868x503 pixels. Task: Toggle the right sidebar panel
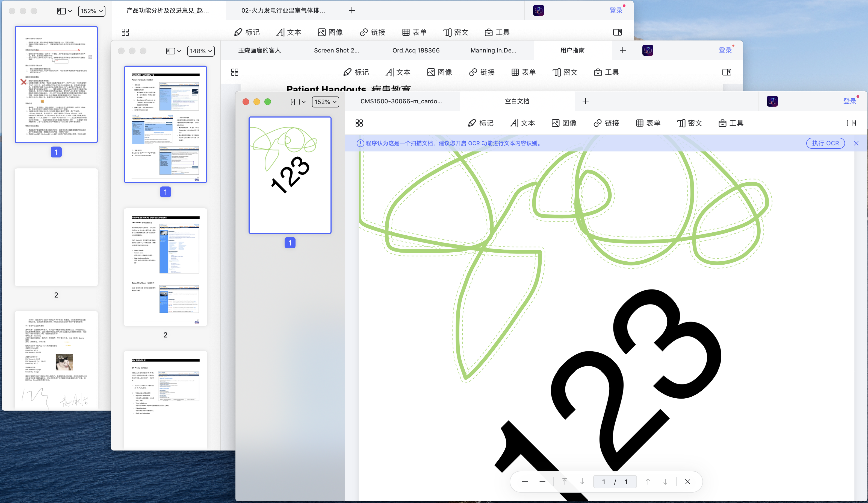(x=851, y=123)
